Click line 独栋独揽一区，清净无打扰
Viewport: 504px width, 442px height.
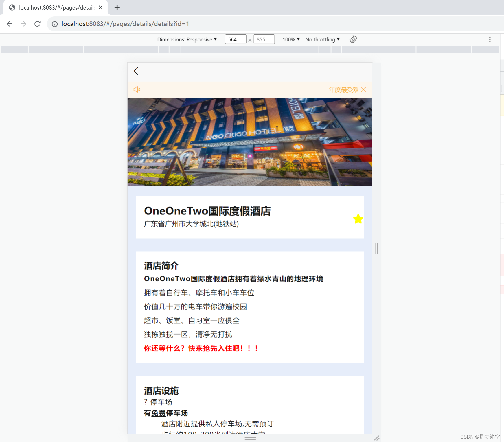188,334
